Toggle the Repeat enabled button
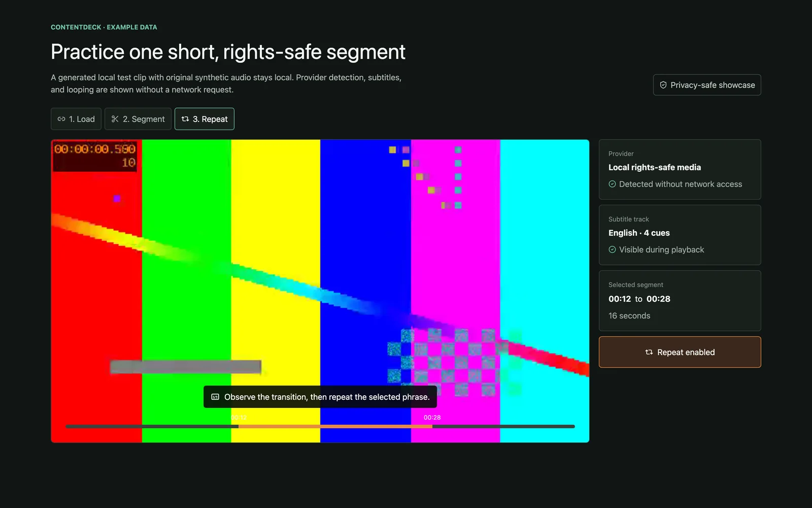The width and height of the screenshot is (812, 508). [x=680, y=352]
